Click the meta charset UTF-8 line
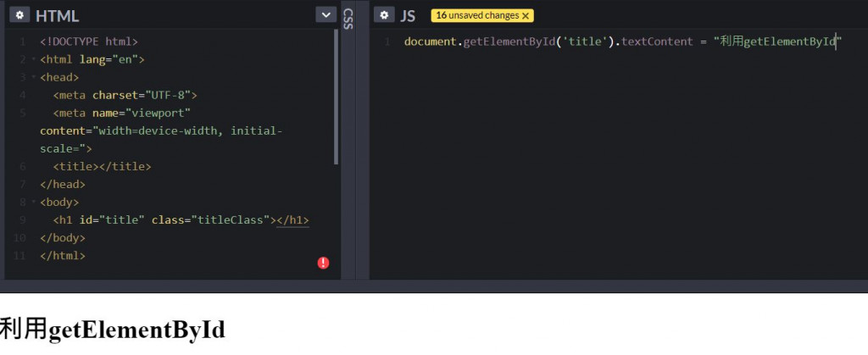 point(125,95)
